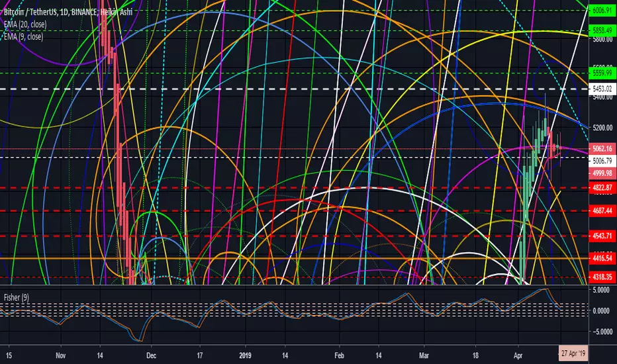Click the 5200.00 price axis value
This screenshot has height=364, width=617.
point(602,128)
